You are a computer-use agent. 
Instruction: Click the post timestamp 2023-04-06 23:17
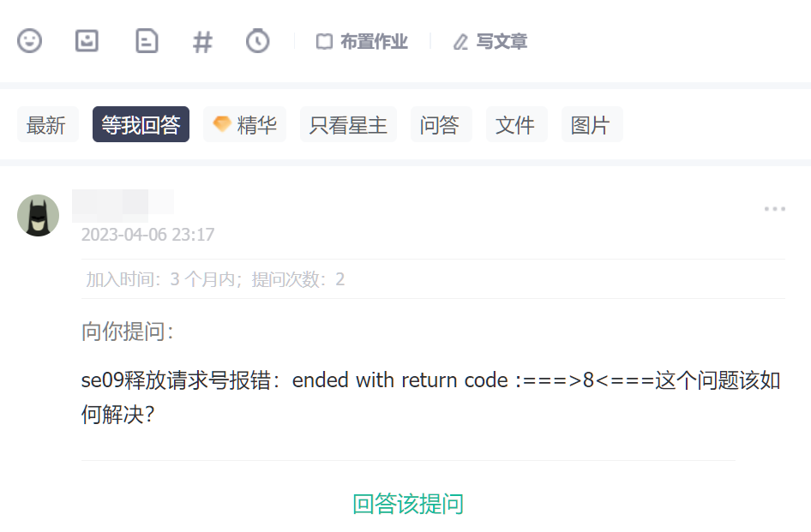point(147,235)
